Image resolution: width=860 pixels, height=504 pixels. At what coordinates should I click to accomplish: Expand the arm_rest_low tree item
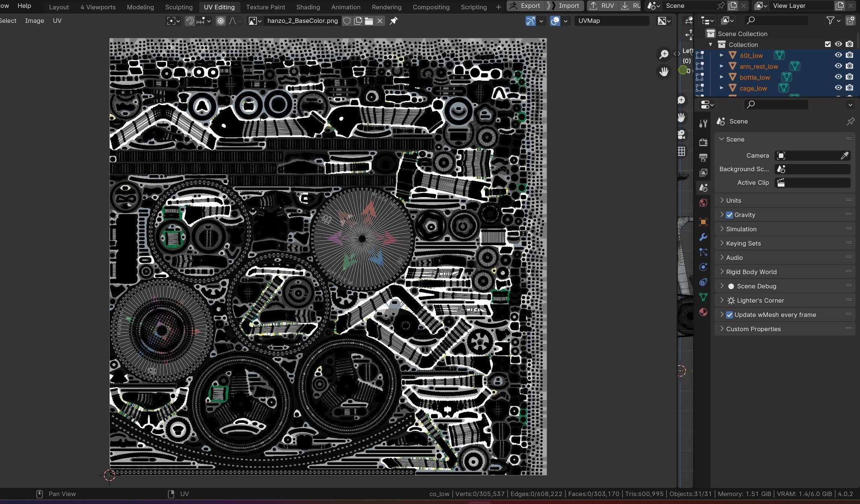tap(721, 66)
